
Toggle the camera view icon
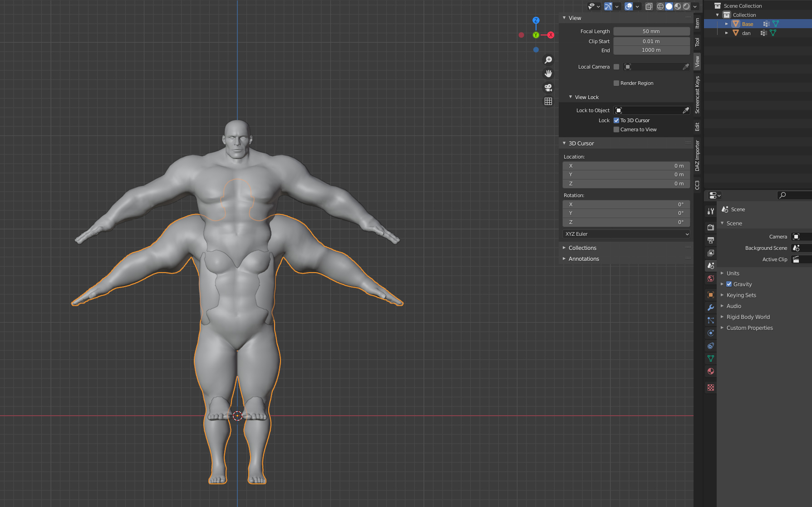(x=548, y=88)
